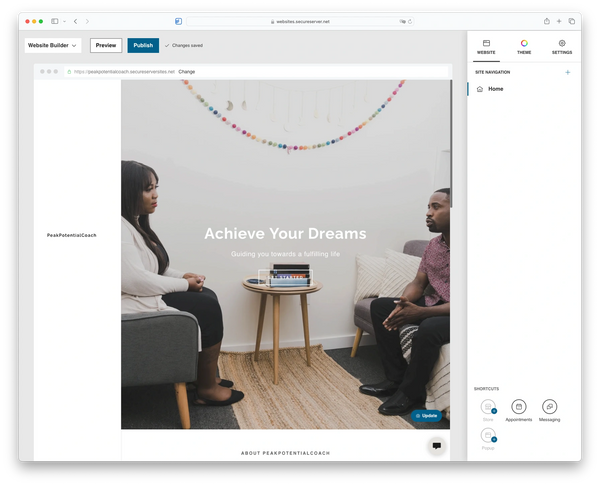The width and height of the screenshot is (600, 486).
Task: Click the preview site URL text
Action: (x=124, y=72)
